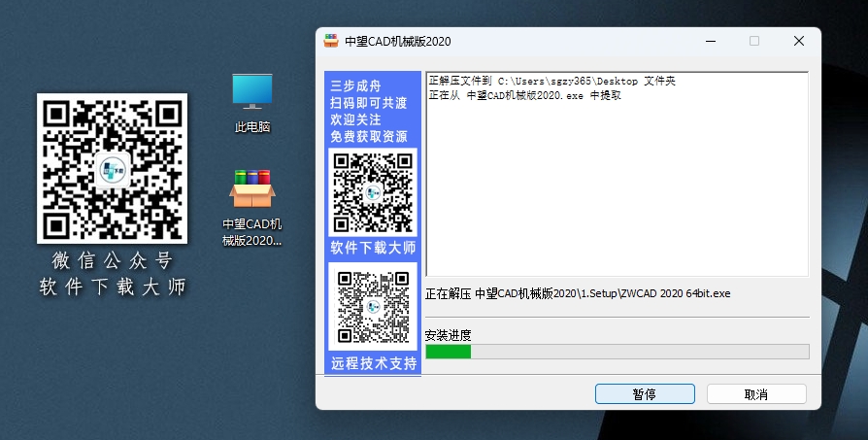Click the 安装进度 label
The width and height of the screenshot is (868, 440).
[448, 335]
